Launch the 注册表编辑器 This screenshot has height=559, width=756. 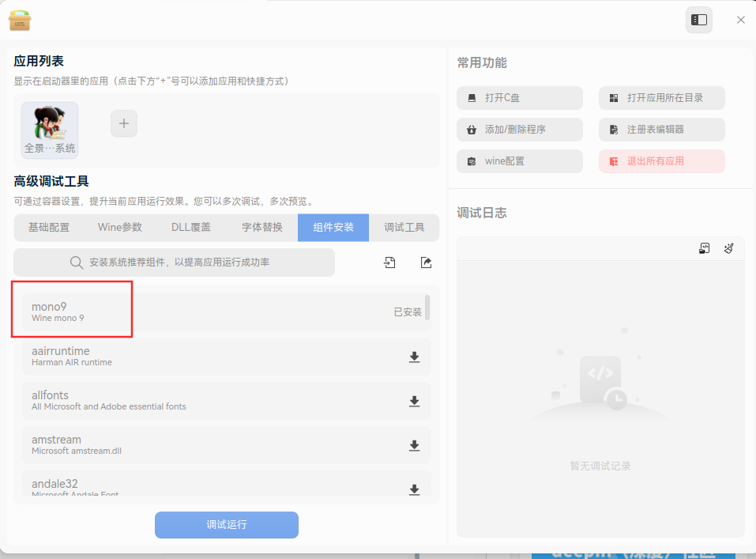(661, 130)
